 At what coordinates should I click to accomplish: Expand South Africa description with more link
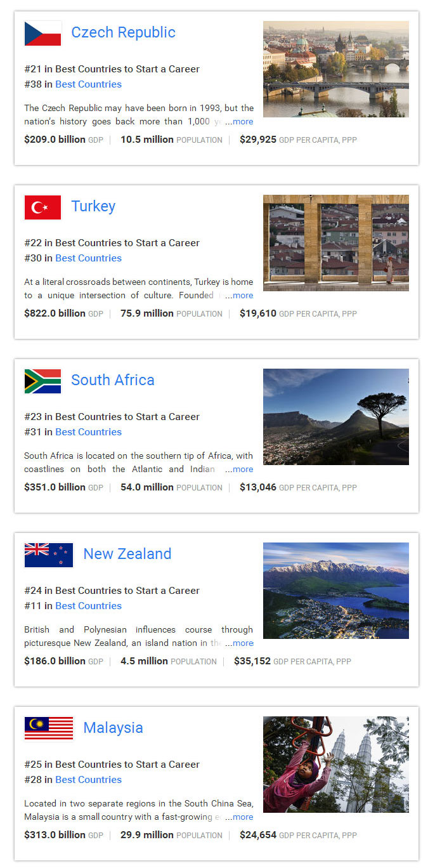[242, 470]
